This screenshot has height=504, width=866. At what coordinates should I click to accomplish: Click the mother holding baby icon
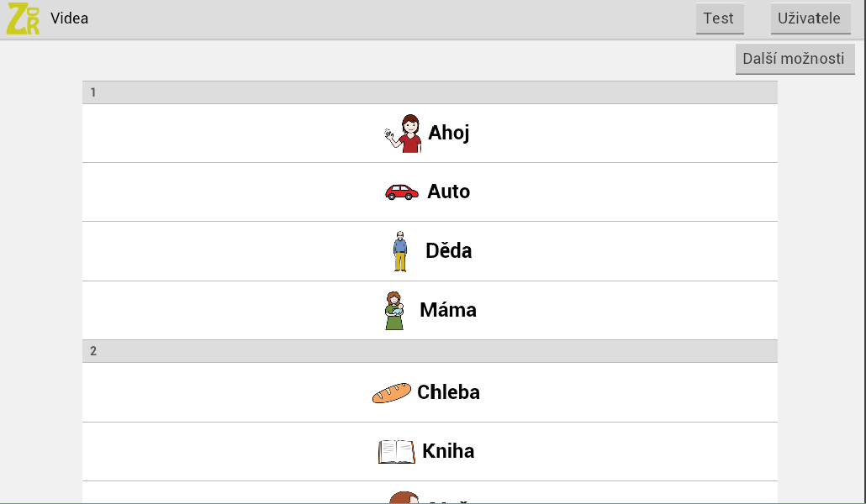coord(393,310)
